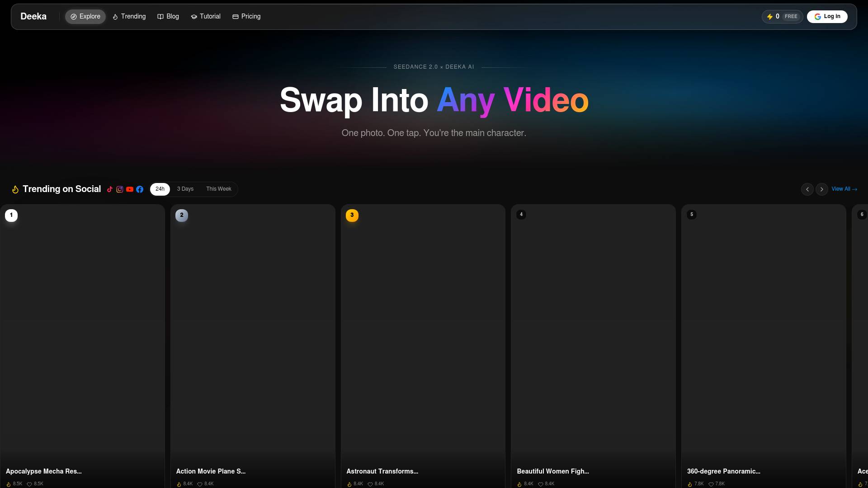This screenshot has width=868, height=488.
Task: Click the Facebook icon
Action: tap(140, 189)
